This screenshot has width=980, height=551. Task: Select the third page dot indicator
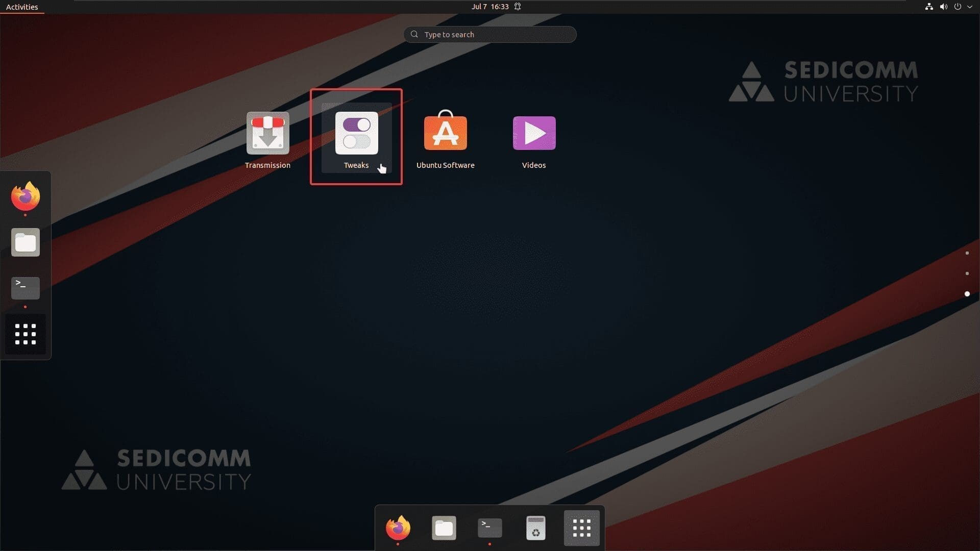(x=967, y=294)
